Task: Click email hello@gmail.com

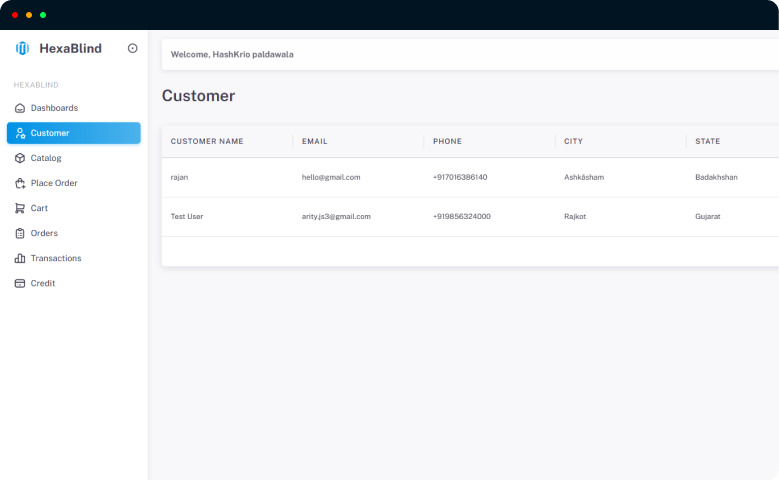Action: [x=331, y=177]
